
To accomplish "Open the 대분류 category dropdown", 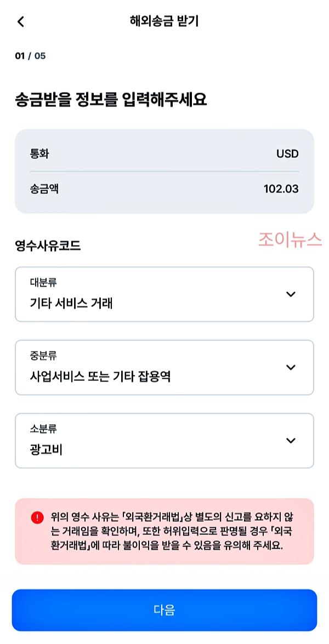I will coord(164,294).
